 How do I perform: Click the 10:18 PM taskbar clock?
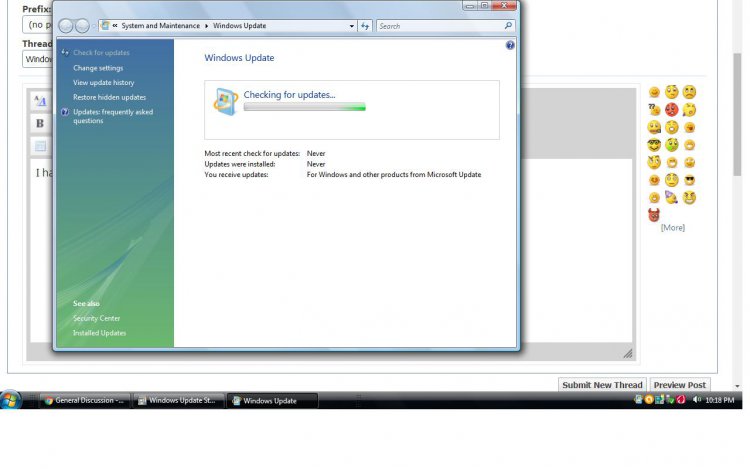pos(719,400)
